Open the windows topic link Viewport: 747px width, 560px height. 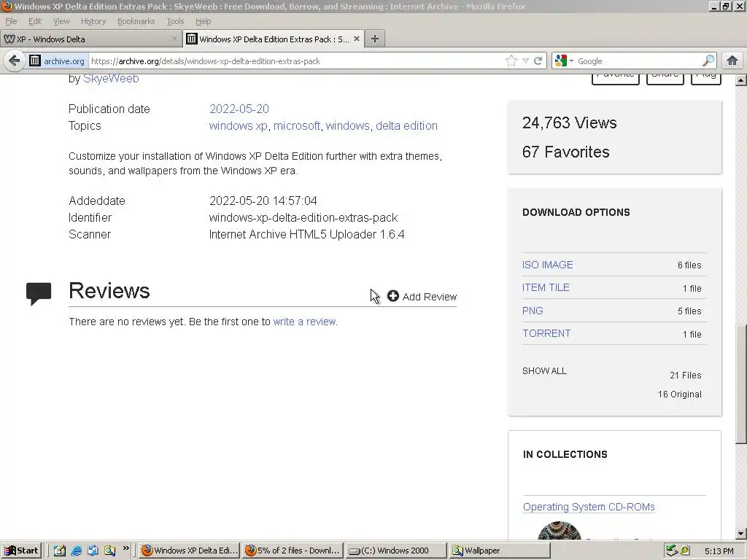pos(348,125)
